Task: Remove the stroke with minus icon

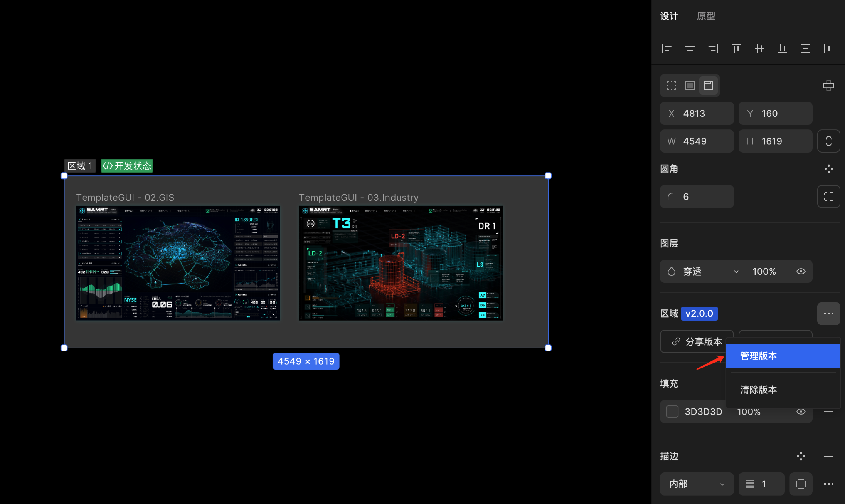Action: [829, 456]
